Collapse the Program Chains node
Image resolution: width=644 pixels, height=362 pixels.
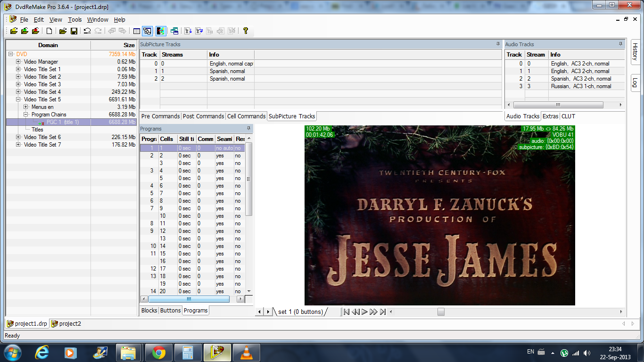coord(26,115)
